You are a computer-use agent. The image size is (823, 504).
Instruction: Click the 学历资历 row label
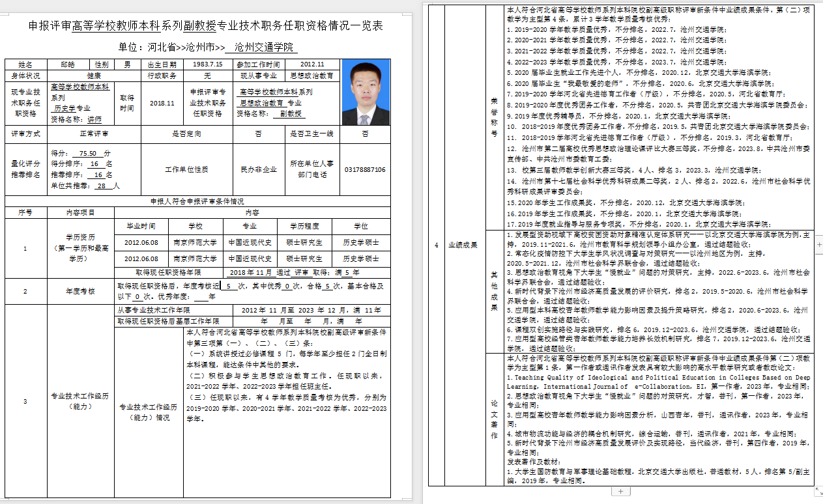click(x=81, y=248)
